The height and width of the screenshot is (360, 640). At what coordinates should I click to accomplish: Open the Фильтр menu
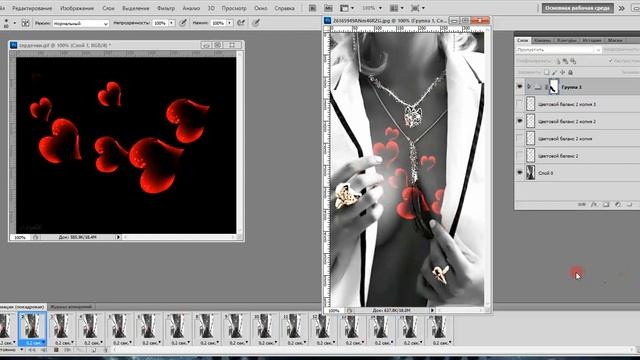point(166,8)
